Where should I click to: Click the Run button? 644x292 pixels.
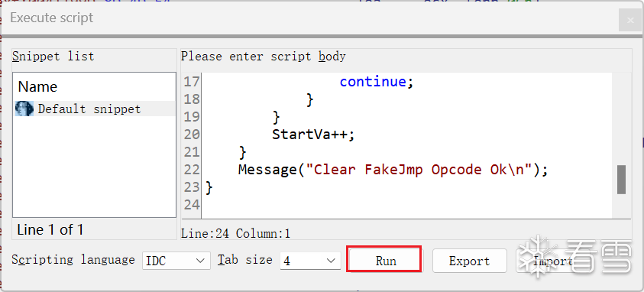click(x=384, y=261)
